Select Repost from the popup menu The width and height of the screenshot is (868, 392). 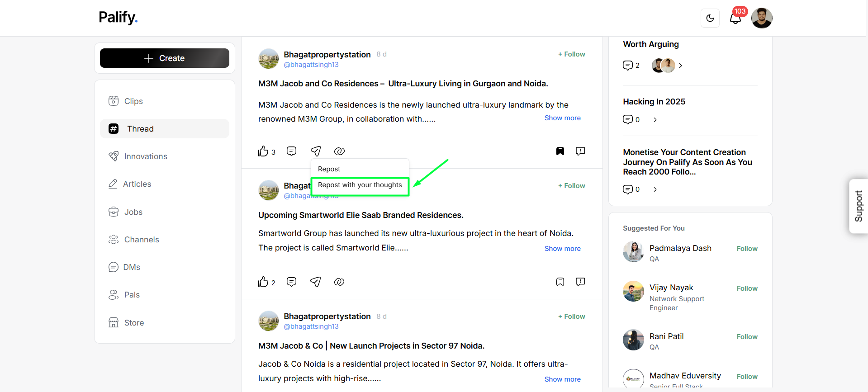click(x=329, y=169)
